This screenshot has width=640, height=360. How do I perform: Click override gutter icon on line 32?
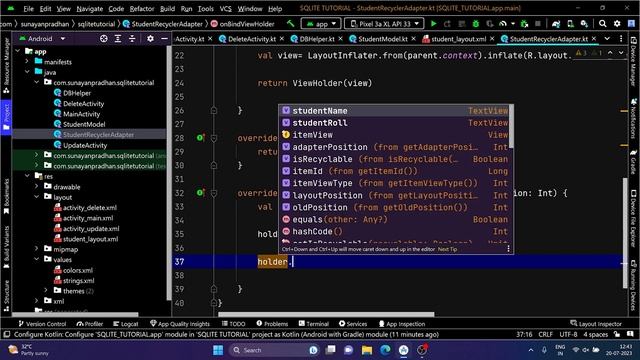[200, 192]
